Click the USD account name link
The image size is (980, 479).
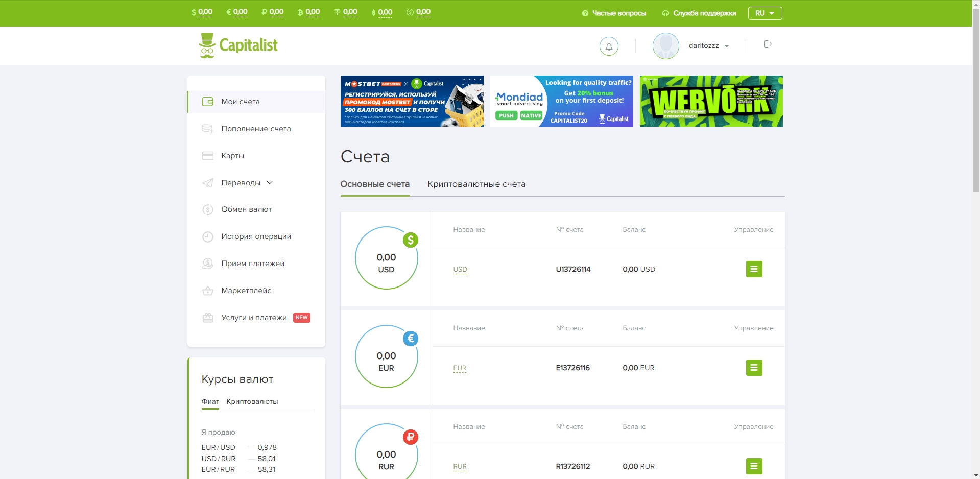460,270
